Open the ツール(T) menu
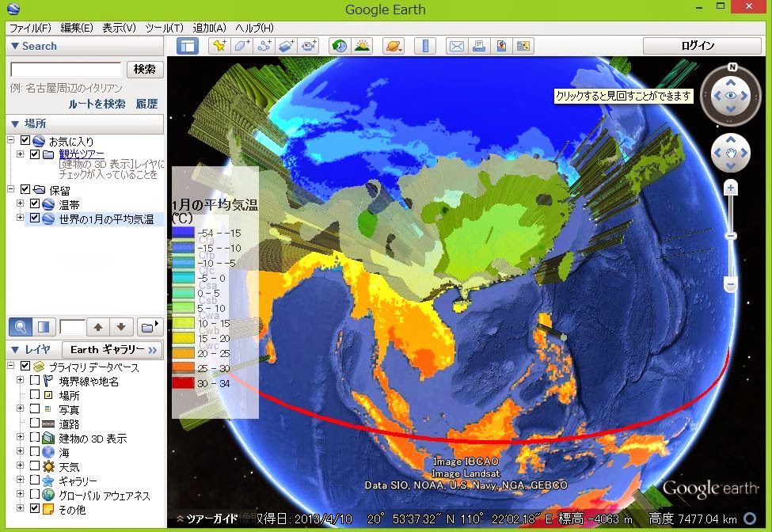 [164, 28]
